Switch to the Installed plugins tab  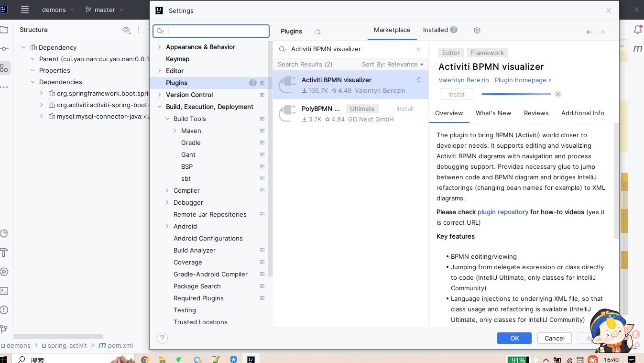pos(440,30)
